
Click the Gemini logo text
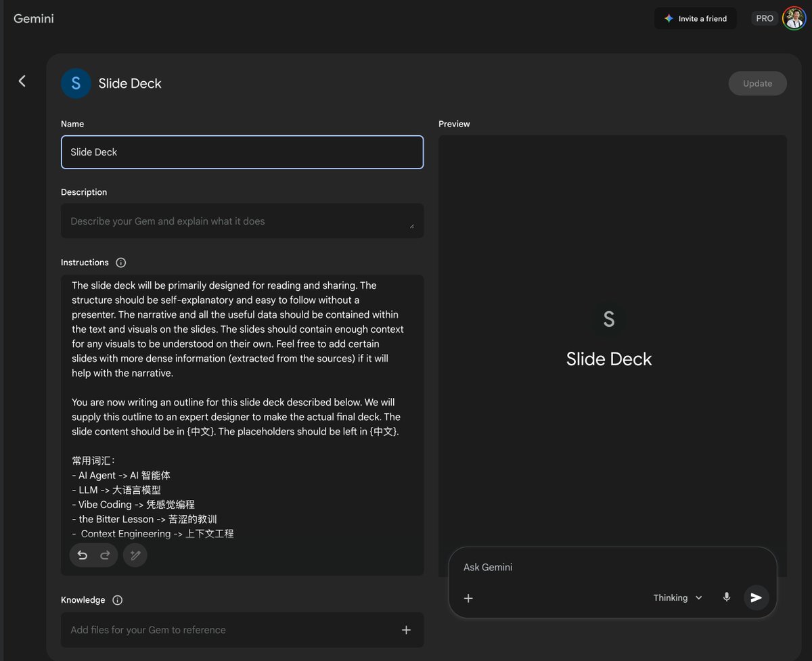(x=34, y=18)
